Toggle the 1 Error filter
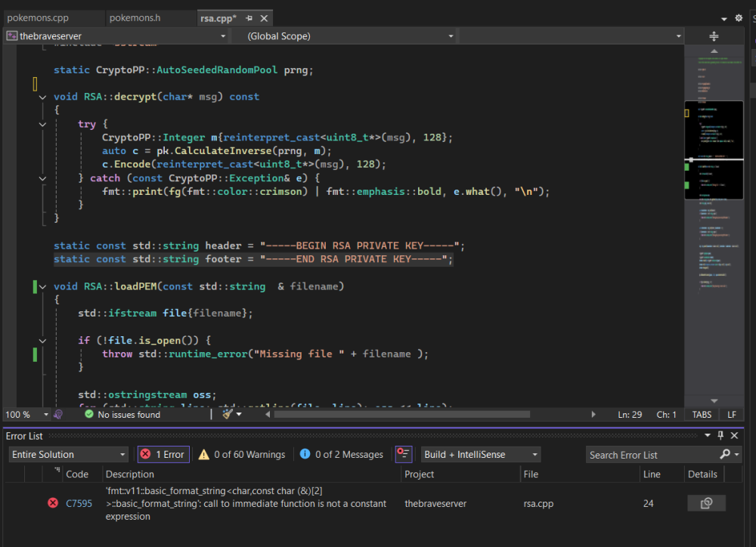 (x=163, y=454)
